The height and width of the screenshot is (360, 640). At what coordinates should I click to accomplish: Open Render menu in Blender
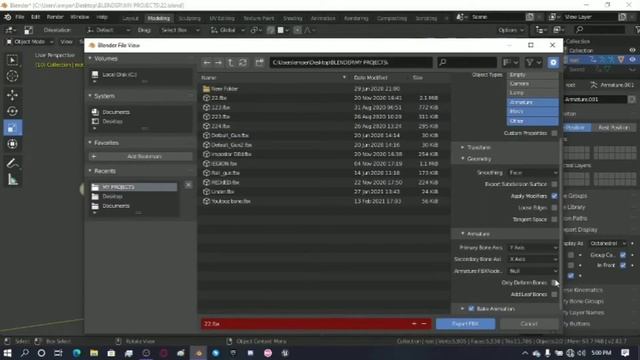point(55,17)
